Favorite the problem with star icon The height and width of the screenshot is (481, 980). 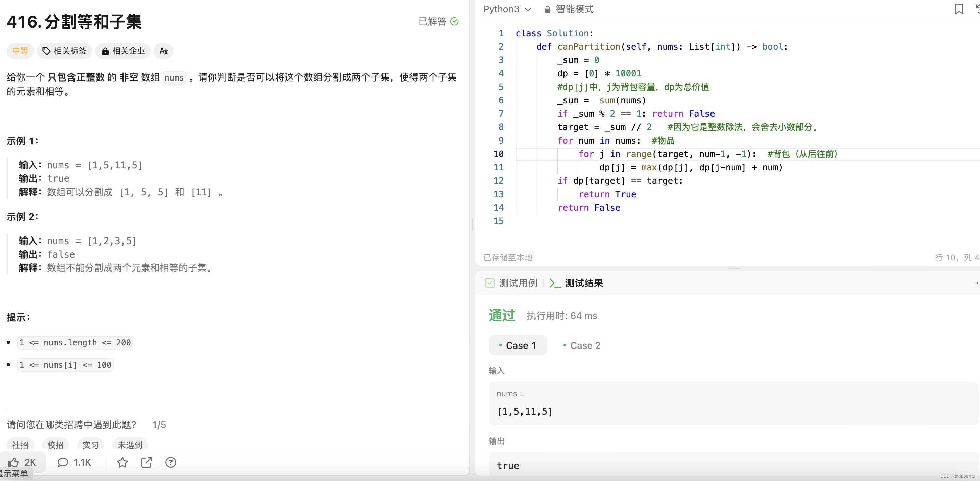[122, 462]
